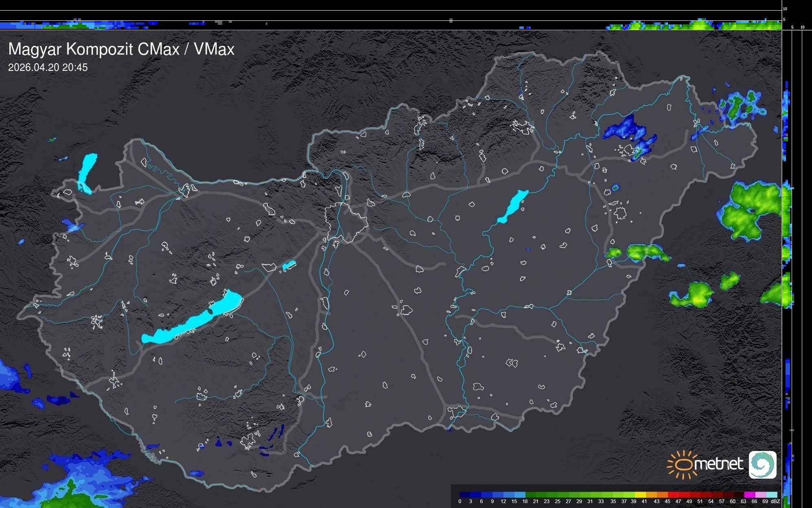This screenshot has width=812, height=508.
Task: Click the dBZ unit label in the legend
Action: (x=775, y=501)
